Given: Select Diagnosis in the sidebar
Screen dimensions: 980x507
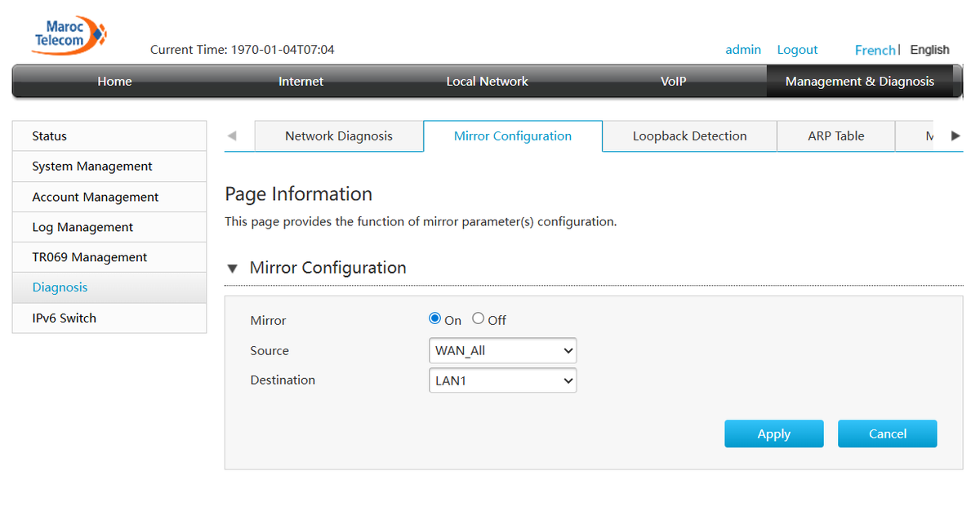Looking at the screenshot, I should tap(109, 287).
